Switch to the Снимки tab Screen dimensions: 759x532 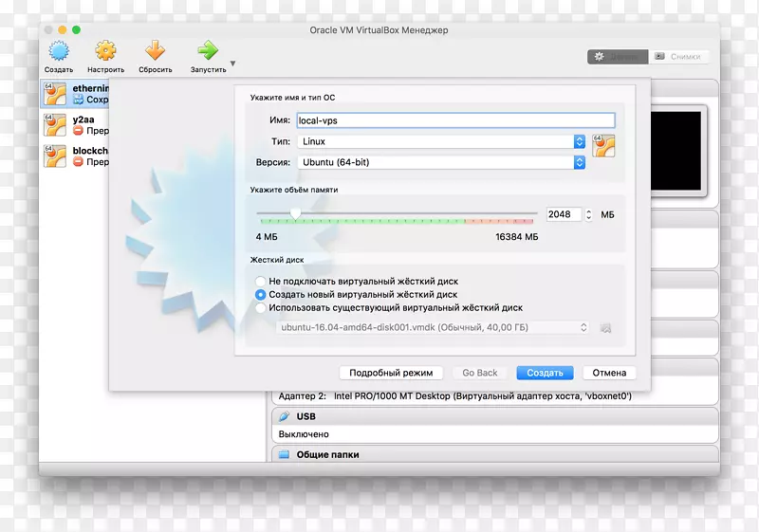click(678, 57)
